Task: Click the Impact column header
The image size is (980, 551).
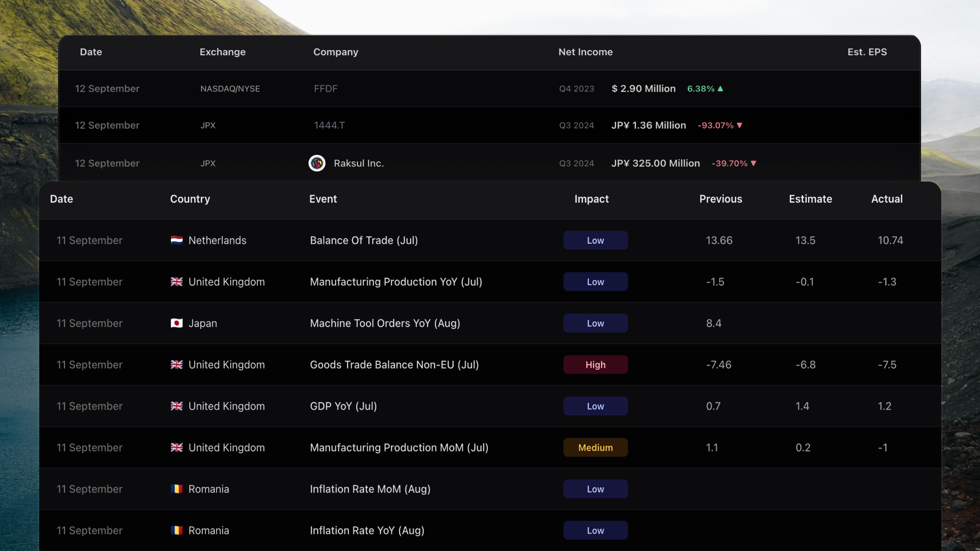Action: point(591,199)
